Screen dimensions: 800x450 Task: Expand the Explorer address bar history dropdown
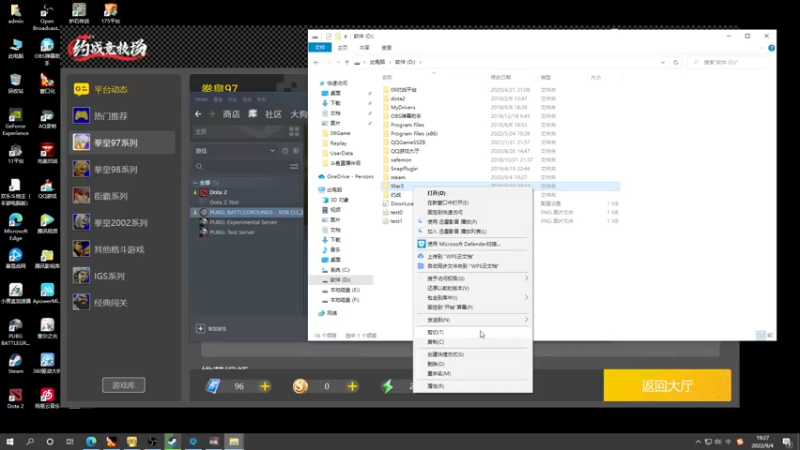pyautogui.click(x=663, y=62)
